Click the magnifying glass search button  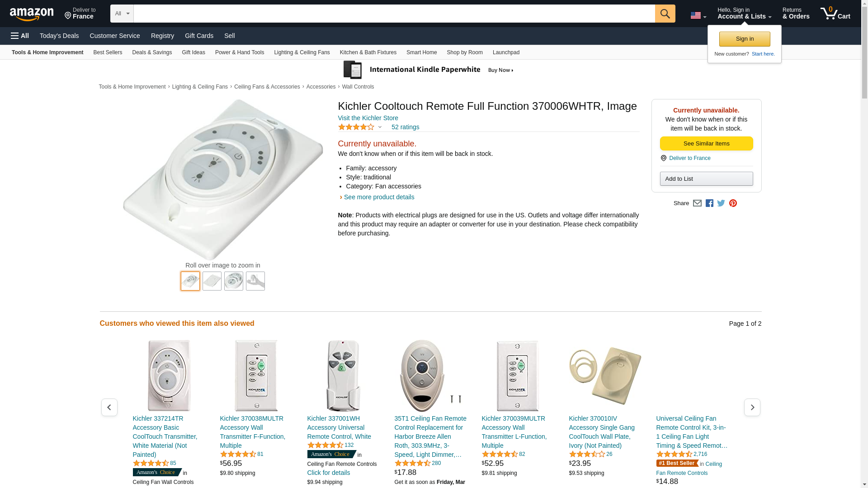click(x=665, y=14)
